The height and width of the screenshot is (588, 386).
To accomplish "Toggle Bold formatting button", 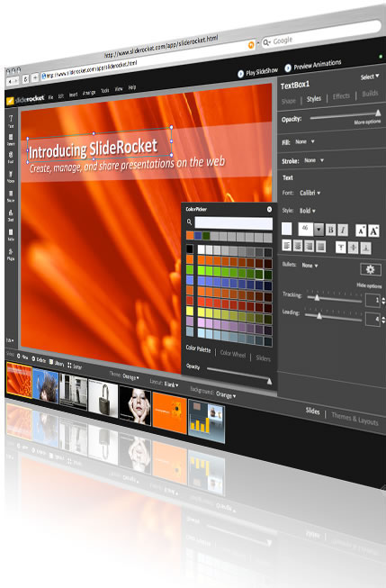I will pyautogui.click(x=330, y=230).
